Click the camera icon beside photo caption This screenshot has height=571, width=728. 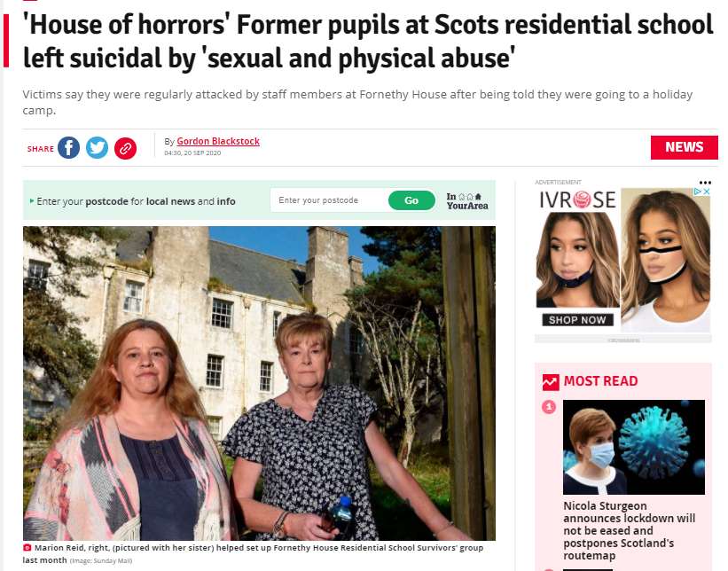[x=27, y=548]
